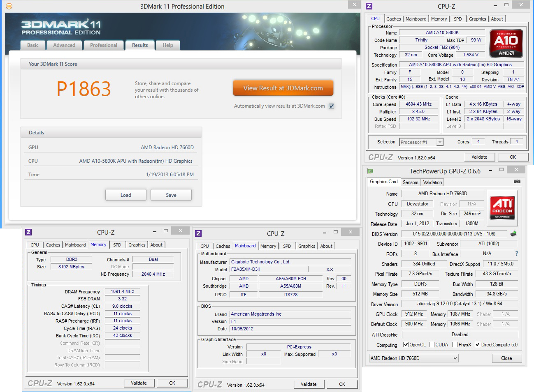Open Caches tab in CPU-Z processor window
Viewport: 534px width, 392px height.
[394, 19]
